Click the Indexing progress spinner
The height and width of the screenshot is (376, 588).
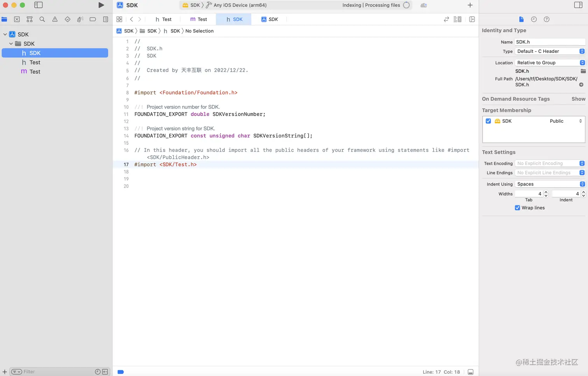pyautogui.click(x=406, y=5)
